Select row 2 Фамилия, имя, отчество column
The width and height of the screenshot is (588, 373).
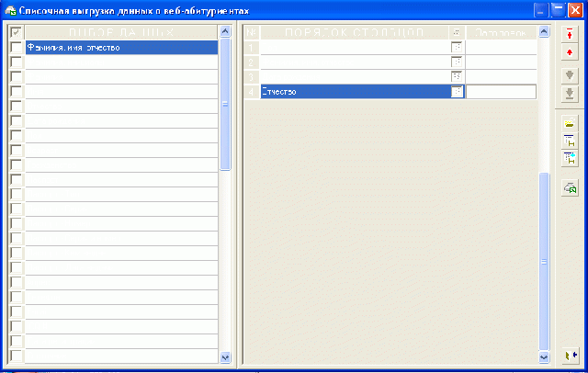(356, 62)
